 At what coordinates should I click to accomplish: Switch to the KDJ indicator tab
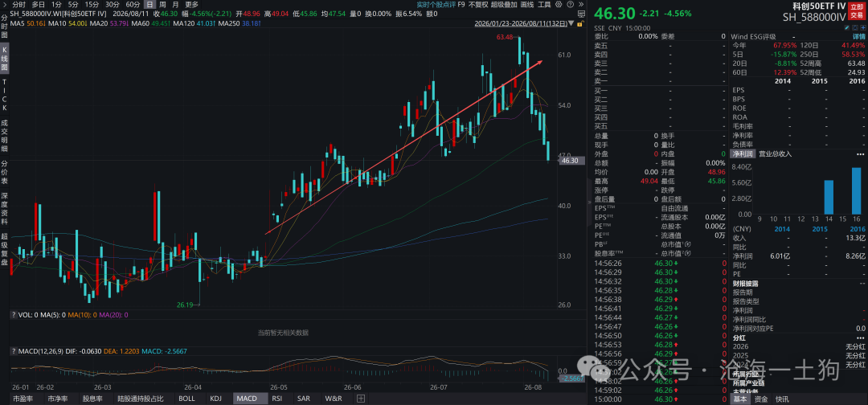(216, 398)
